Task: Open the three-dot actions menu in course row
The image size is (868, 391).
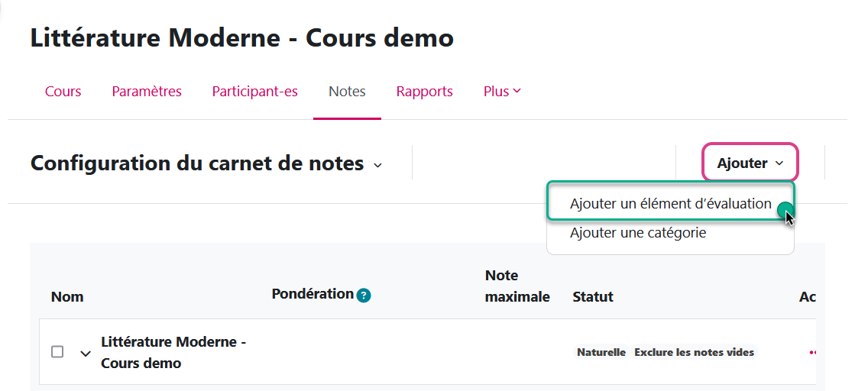Action: (812, 352)
